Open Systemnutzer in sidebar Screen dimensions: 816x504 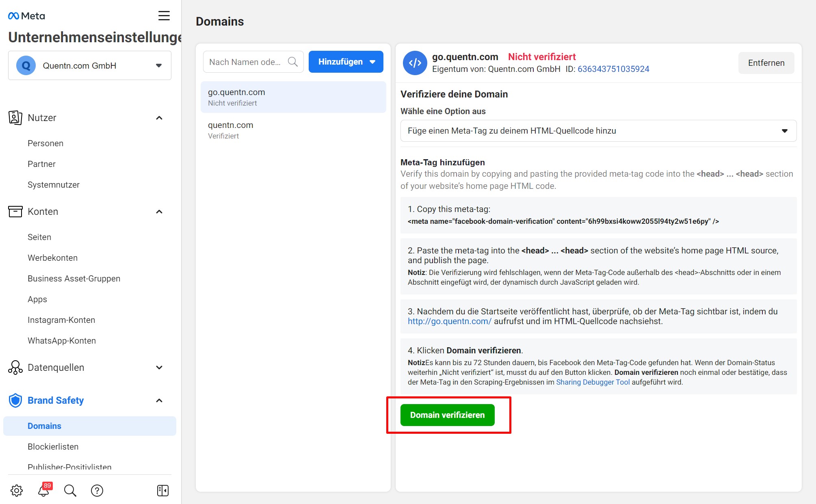point(54,185)
